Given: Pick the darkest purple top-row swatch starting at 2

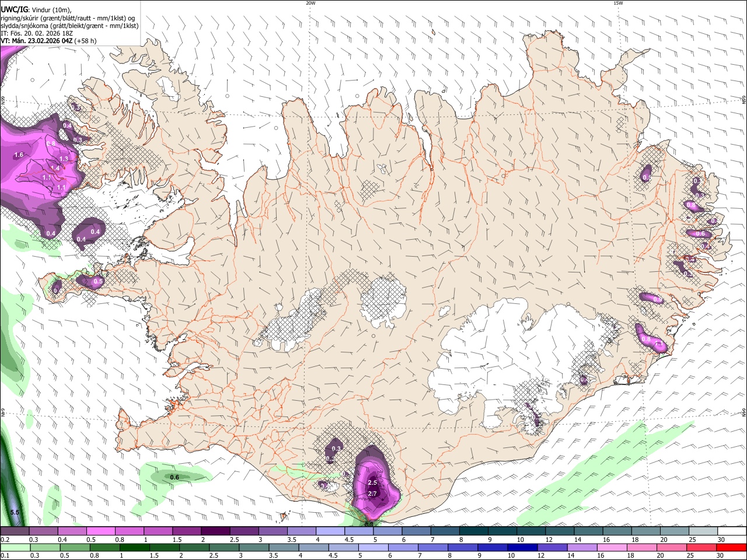Looking at the screenshot, I should point(215,531).
